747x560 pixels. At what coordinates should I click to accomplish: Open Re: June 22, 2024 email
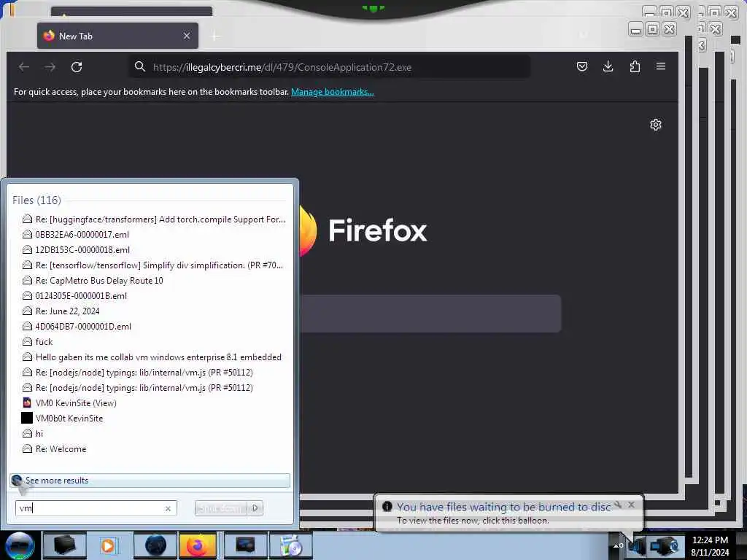pyautogui.click(x=61, y=311)
